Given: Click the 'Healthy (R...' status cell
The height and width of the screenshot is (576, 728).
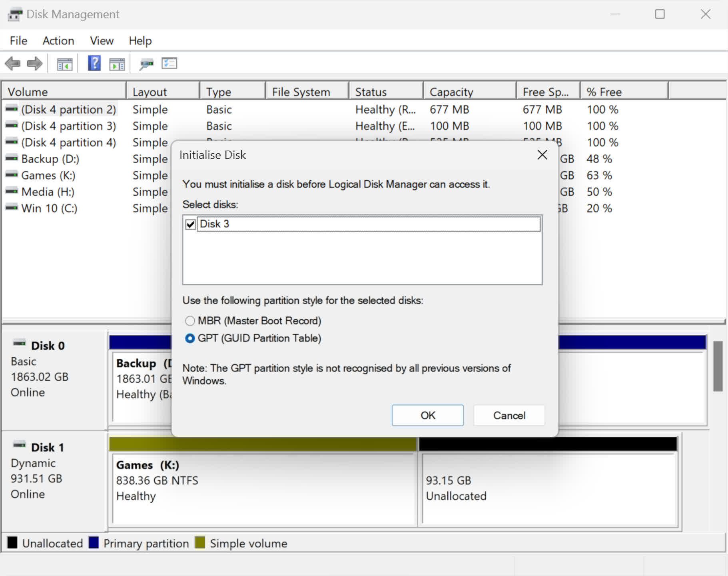Looking at the screenshot, I should (x=385, y=109).
